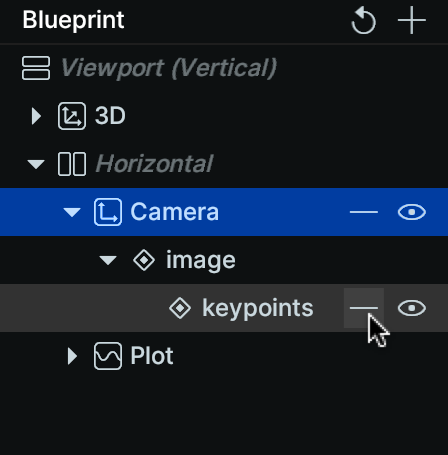Click the keypoints entity diamond icon
Image resolution: width=448 pixels, height=455 pixels.
[180, 308]
